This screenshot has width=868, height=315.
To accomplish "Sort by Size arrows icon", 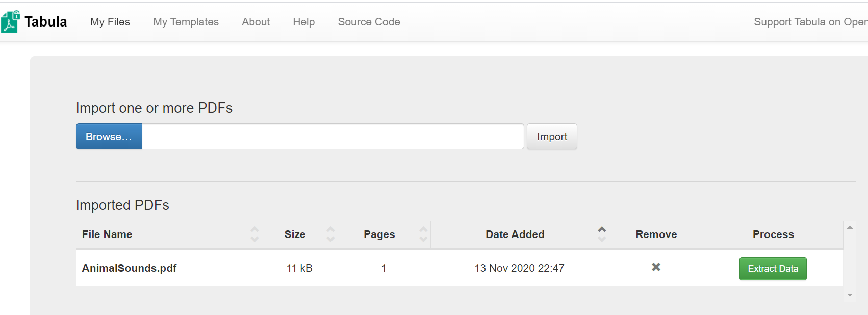I will click(330, 234).
